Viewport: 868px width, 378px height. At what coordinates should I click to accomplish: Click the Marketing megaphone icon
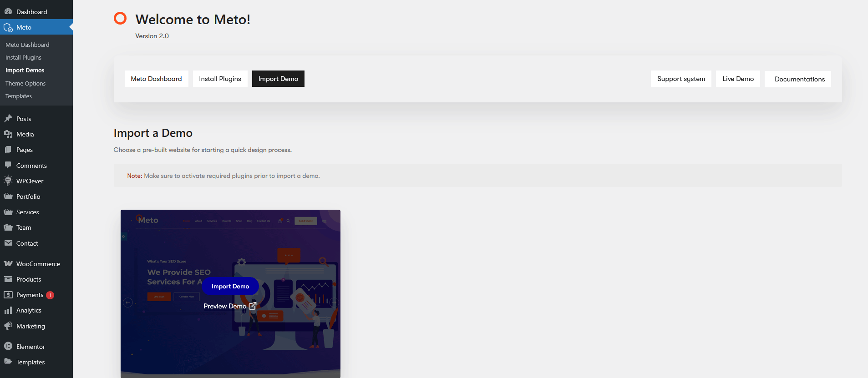8,326
